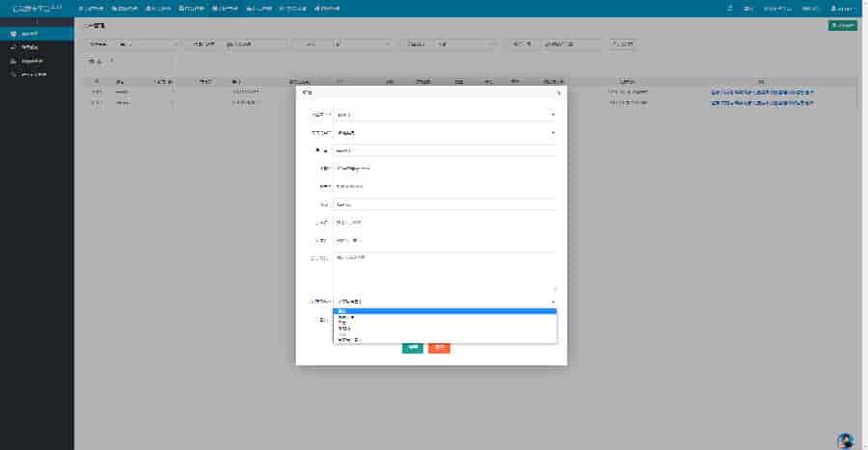Close the modal dialog with the X icon

[558, 93]
